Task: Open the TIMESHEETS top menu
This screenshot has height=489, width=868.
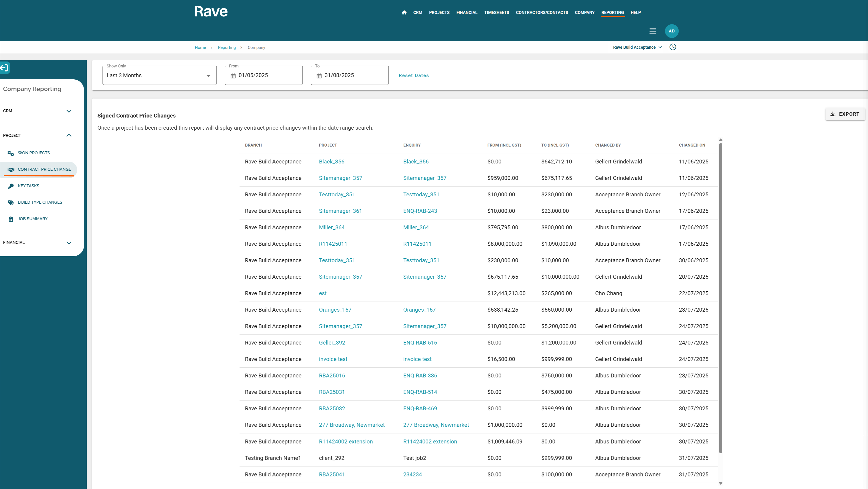Action: pyautogui.click(x=496, y=13)
